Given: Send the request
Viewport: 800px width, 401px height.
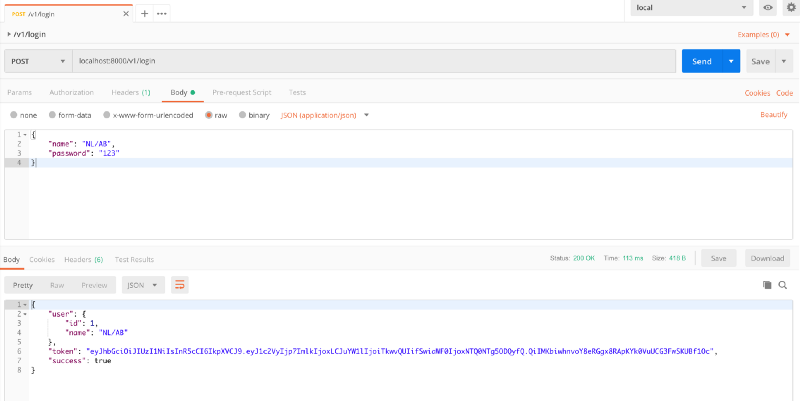Looking at the screenshot, I should [702, 61].
